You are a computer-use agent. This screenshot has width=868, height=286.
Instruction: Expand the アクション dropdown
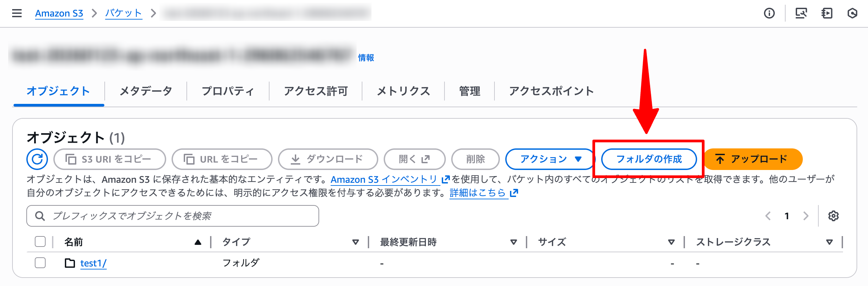(550, 159)
